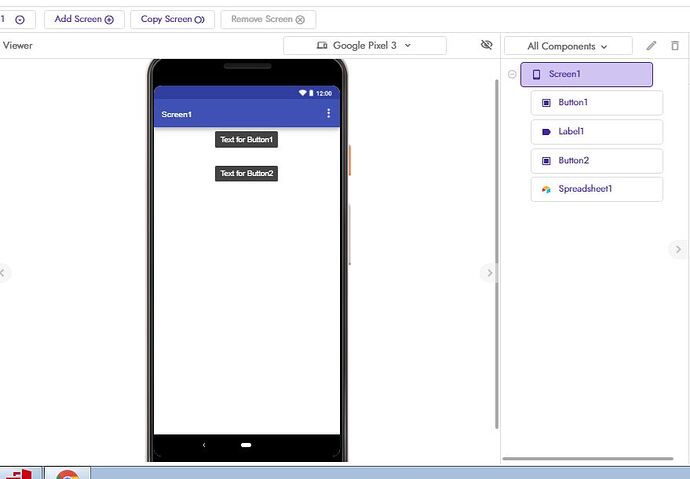Select Screen1 in the component tree
This screenshot has height=479, width=690.
[x=586, y=74]
